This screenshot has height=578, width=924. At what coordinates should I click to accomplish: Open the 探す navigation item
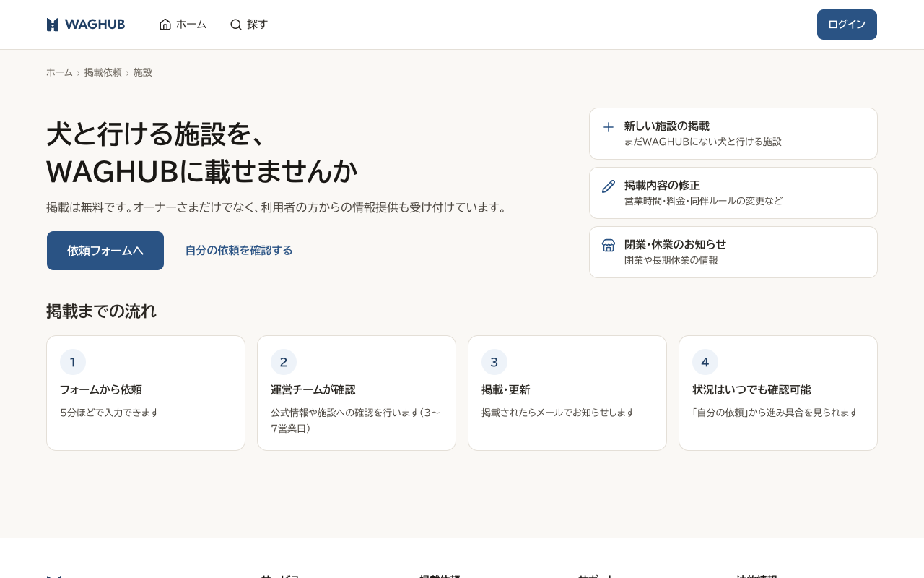point(249,25)
